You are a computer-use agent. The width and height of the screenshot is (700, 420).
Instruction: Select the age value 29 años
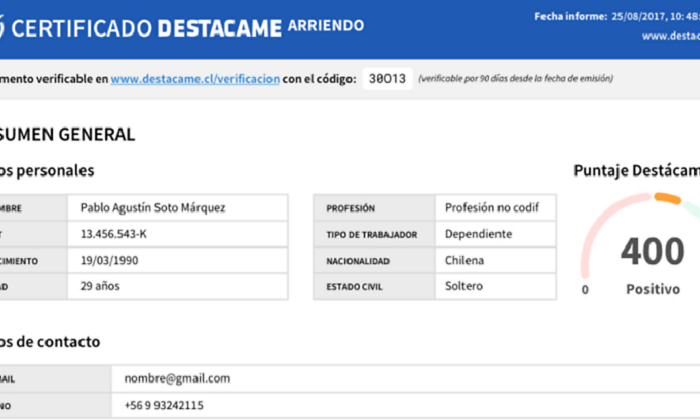tap(100, 286)
